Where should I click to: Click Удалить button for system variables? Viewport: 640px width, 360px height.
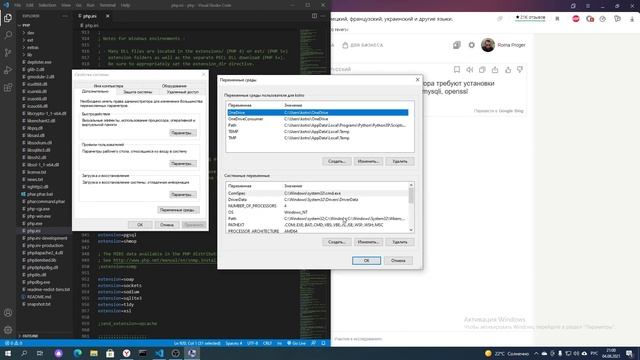tap(400, 242)
